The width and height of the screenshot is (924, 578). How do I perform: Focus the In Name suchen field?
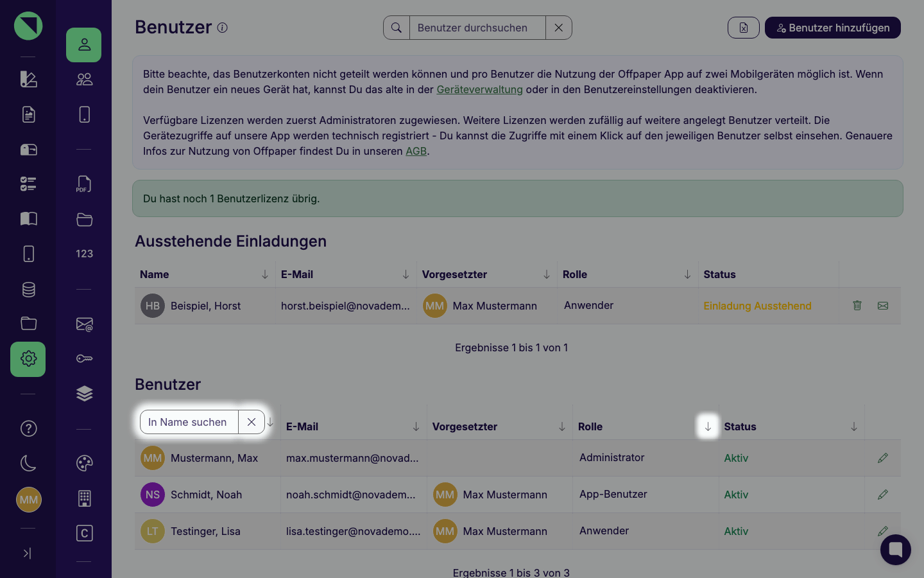[x=189, y=422]
